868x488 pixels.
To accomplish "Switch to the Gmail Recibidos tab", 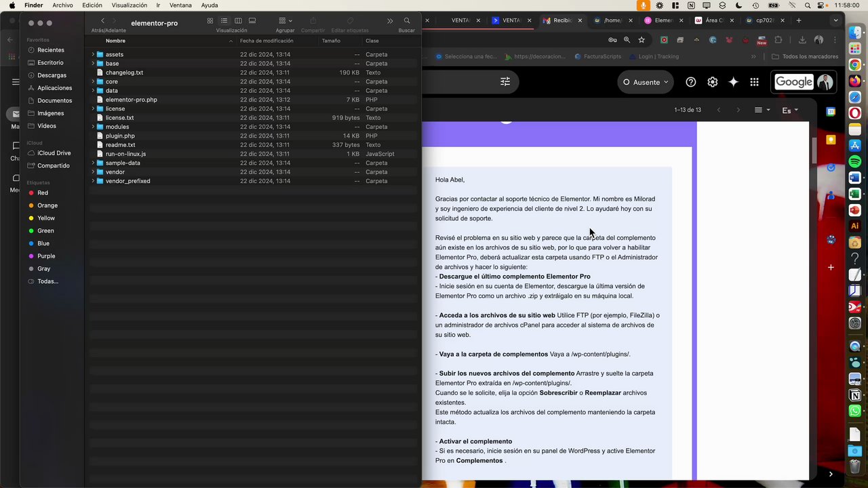I will [x=563, y=20].
